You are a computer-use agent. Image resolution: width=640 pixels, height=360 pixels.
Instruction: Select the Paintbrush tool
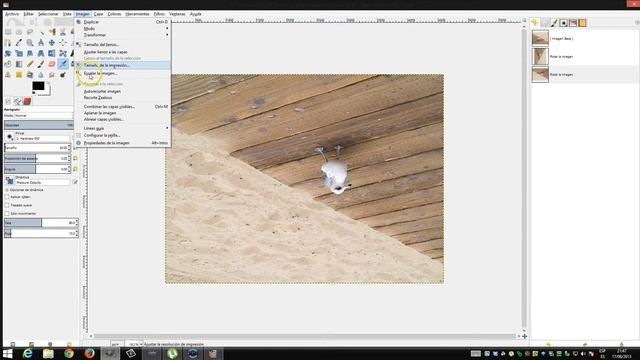[x=41, y=64]
